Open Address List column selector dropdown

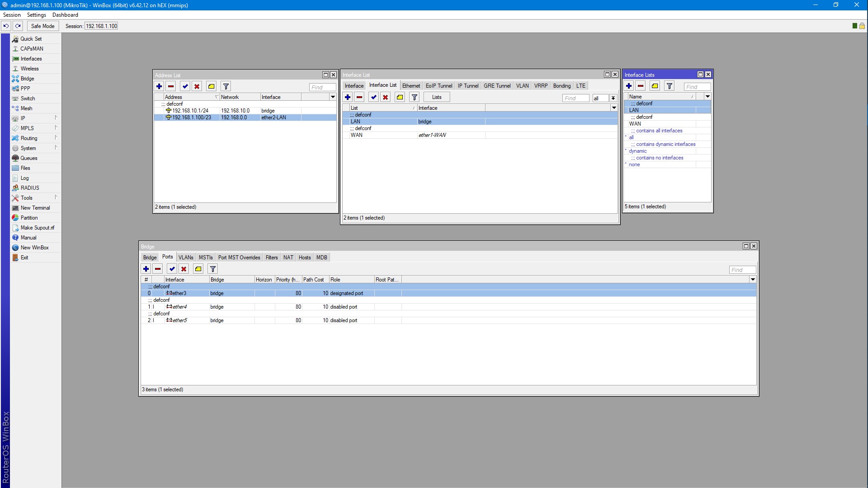pyautogui.click(x=333, y=97)
